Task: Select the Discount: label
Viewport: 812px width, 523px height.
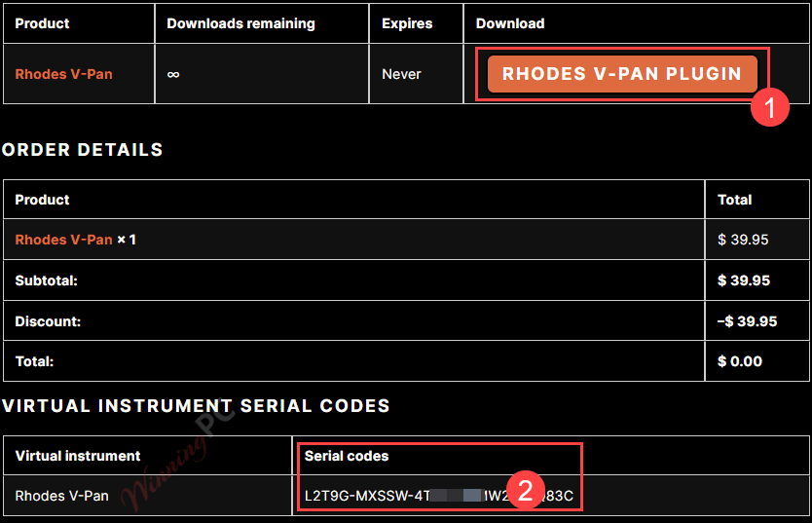Action: click(48, 321)
